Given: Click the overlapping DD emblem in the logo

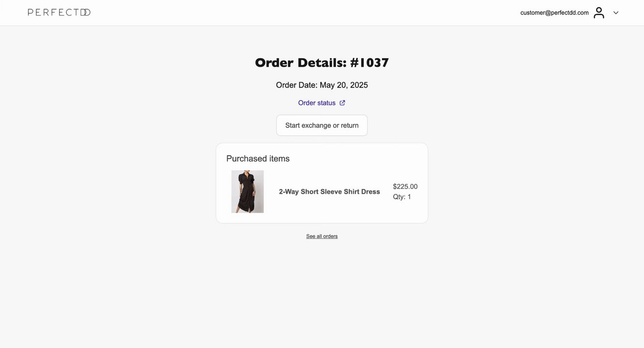Looking at the screenshot, I should (85, 12).
